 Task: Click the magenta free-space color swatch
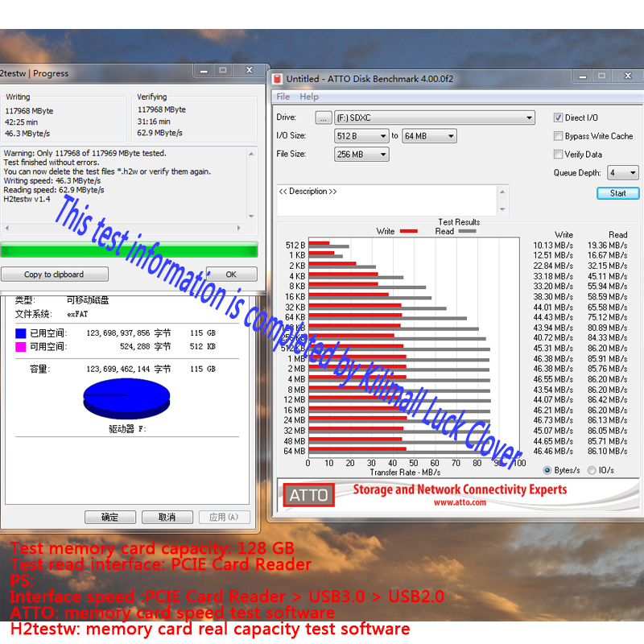pyautogui.click(x=21, y=347)
